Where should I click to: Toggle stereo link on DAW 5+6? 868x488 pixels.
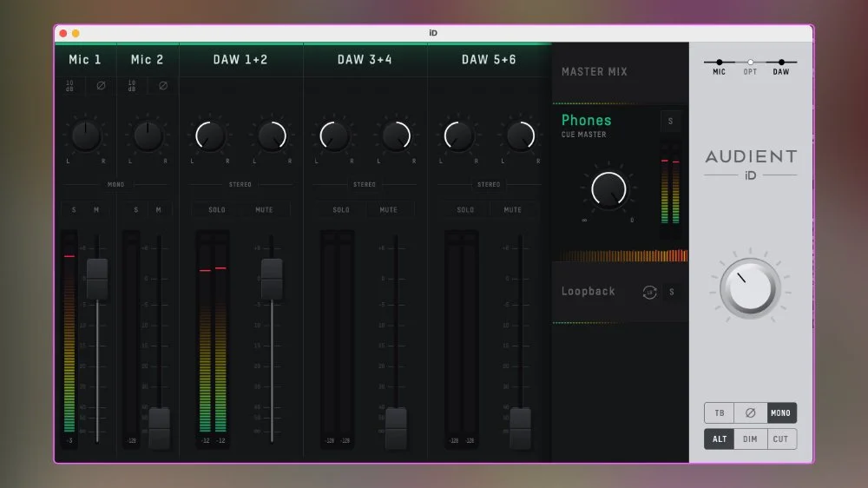[x=489, y=184]
